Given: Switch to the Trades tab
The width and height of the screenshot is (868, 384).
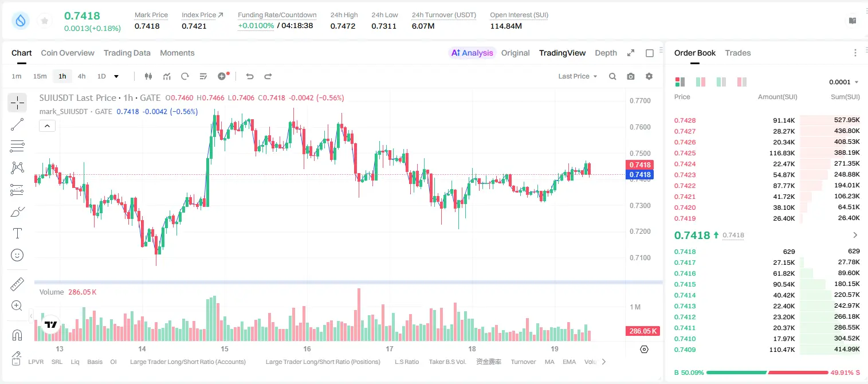Looking at the screenshot, I should (738, 53).
